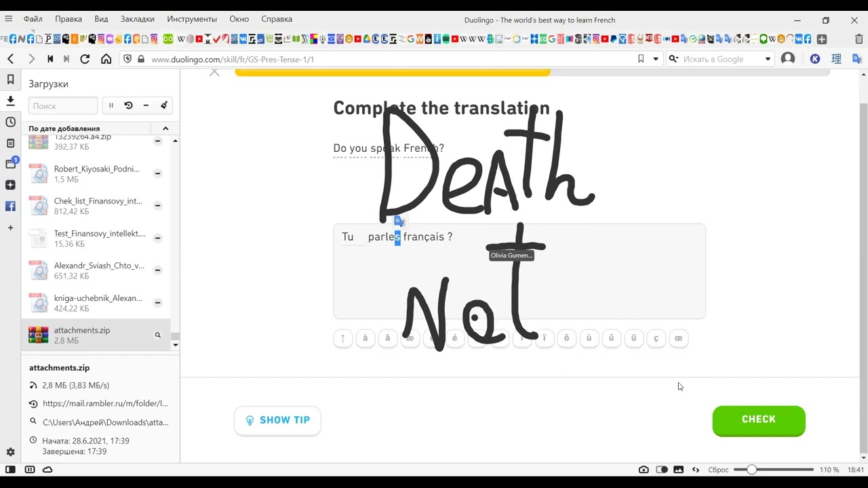868x488 pixels.
Task: Click the downloads Поиск search field
Action: [x=63, y=106]
